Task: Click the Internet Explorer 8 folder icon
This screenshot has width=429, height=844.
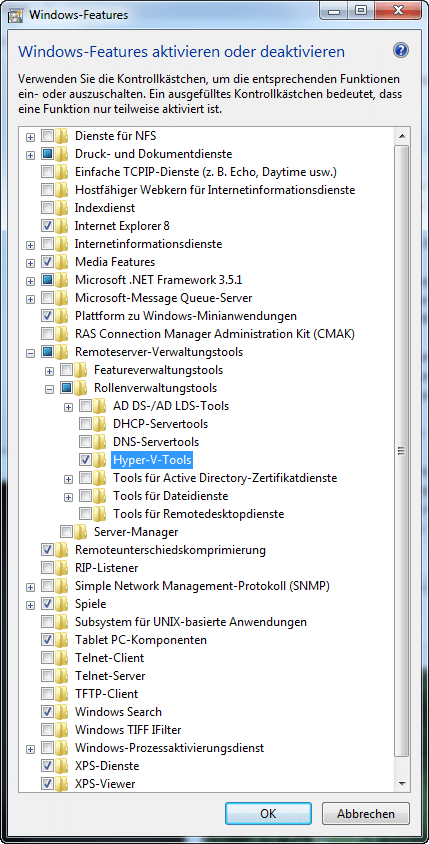Action: point(62,226)
